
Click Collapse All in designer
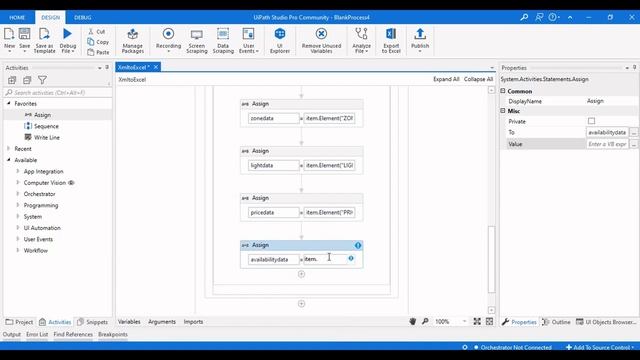point(478,79)
